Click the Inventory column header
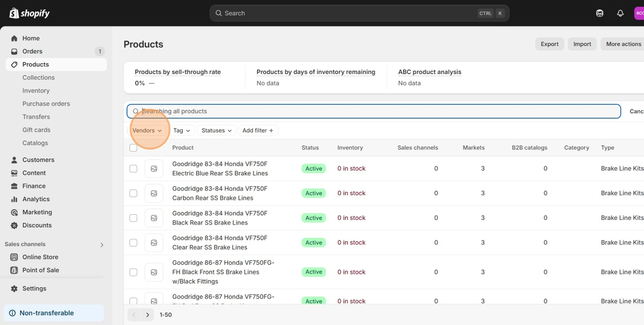 pos(350,148)
